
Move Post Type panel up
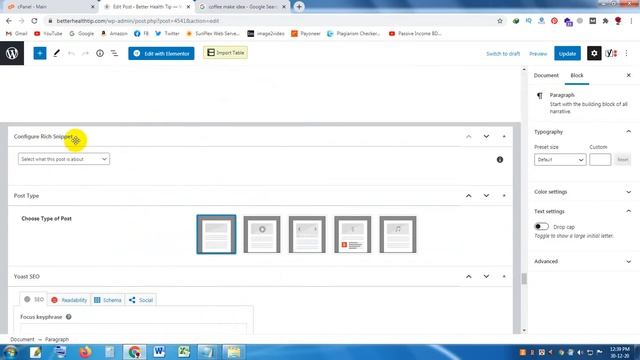tap(469, 196)
